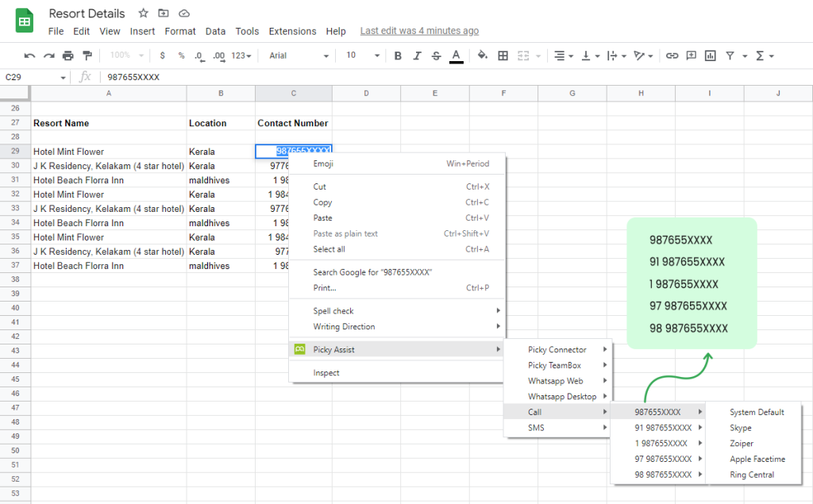Choose Inspect in the context menu
813x504 pixels.
click(x=397, y=373)
